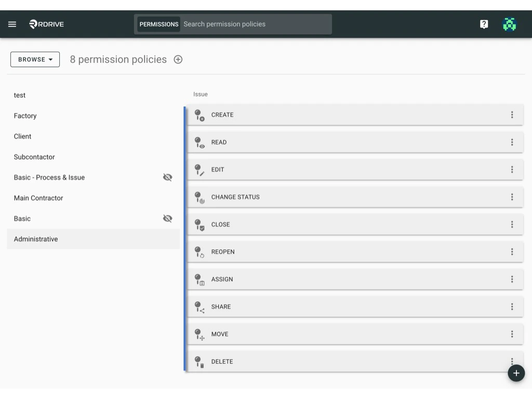This screenshot has height=399, width=532.
Task: Open the help question mark icon
Action: (484, 24)
